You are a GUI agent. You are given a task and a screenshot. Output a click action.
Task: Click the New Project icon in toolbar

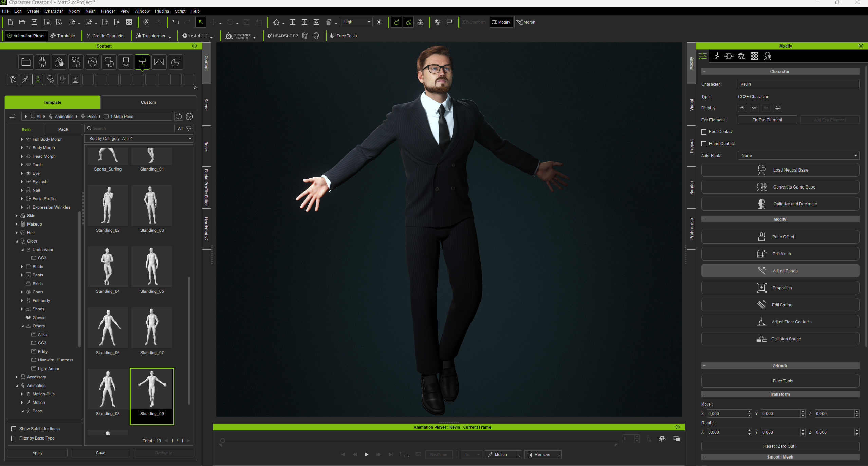tap(10, 22)
